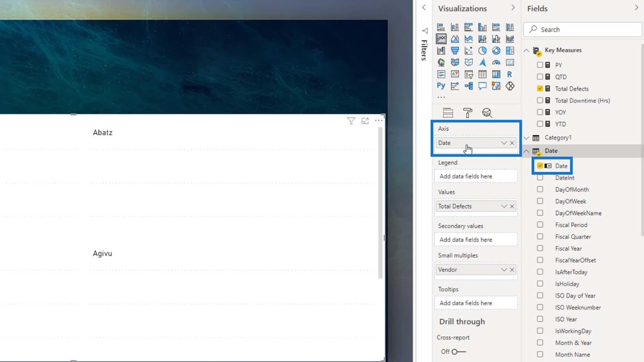Choose the Python visual icon
Viewport: 644px width, 362px height.
441,86
